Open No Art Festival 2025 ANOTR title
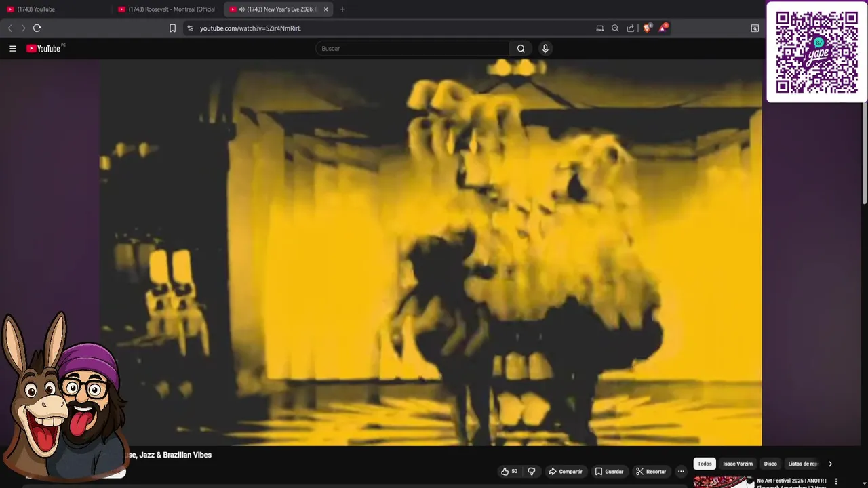Viewport: 868px width, 488px height. click(x=791, y=483)
